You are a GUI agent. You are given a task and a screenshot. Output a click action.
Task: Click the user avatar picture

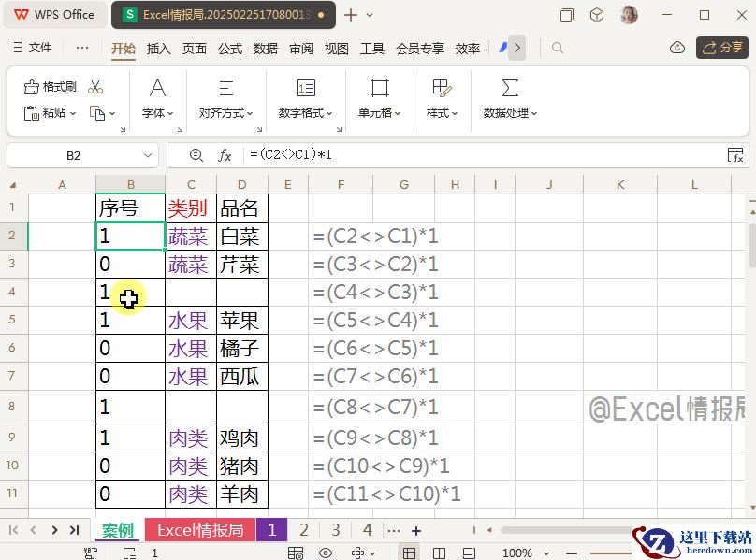pos(629,15)
